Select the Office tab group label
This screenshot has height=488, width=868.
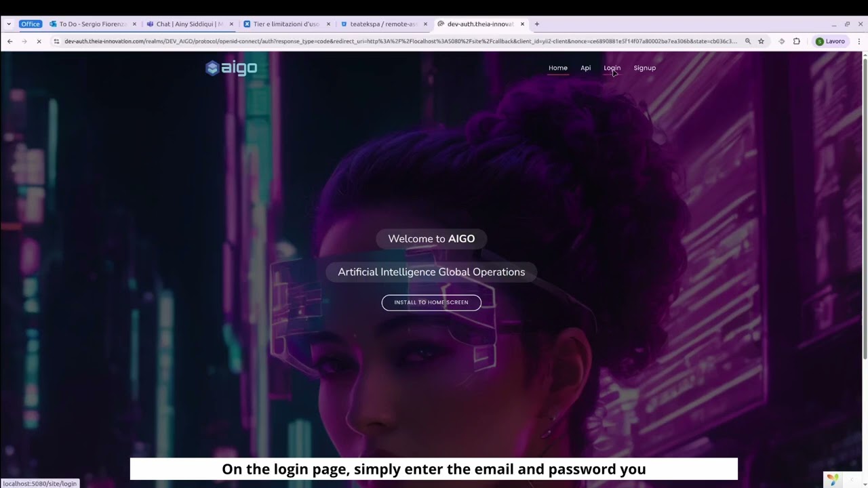31,24
